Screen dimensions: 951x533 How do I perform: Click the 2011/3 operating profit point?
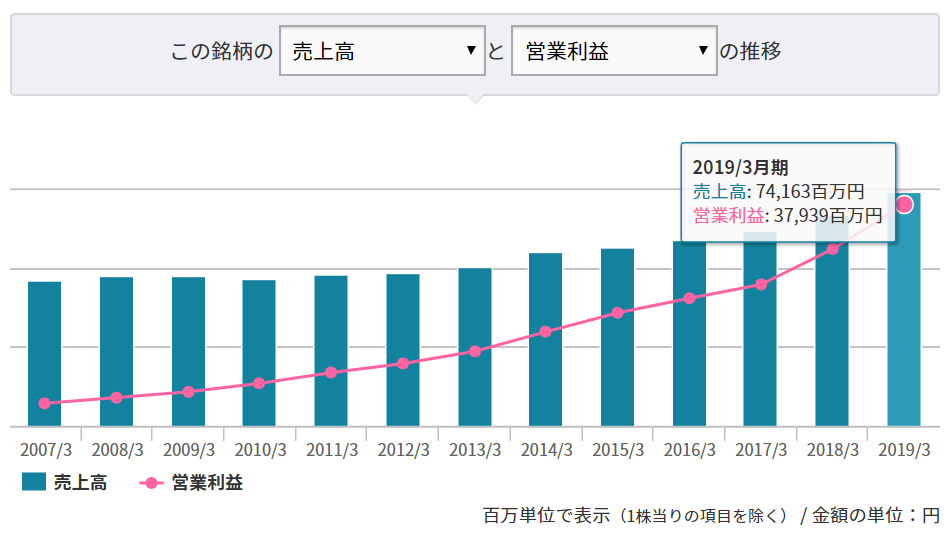pos(330,372)
